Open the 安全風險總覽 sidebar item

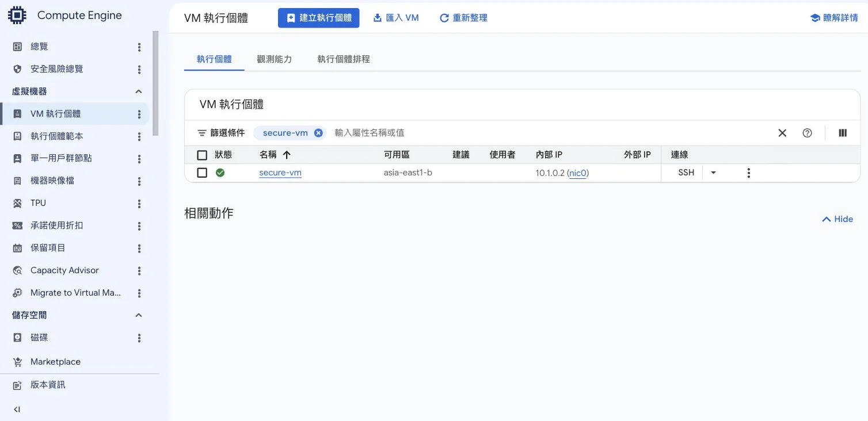[x=56, y=69]
